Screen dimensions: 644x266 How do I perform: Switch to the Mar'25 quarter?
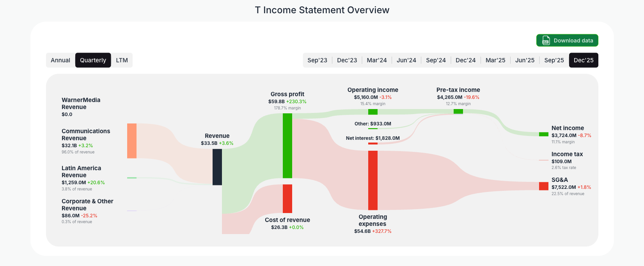coord(495,60)
